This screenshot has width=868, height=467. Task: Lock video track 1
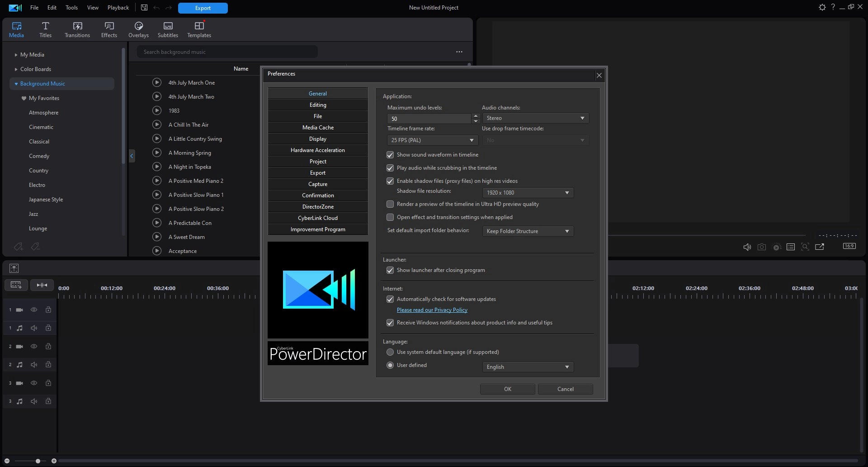48,310
